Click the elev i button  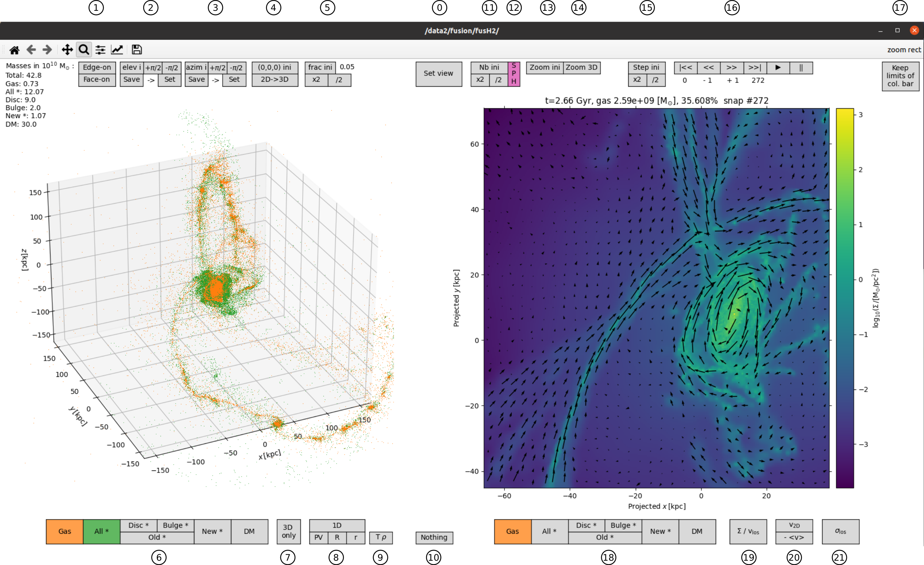[132, 68]
